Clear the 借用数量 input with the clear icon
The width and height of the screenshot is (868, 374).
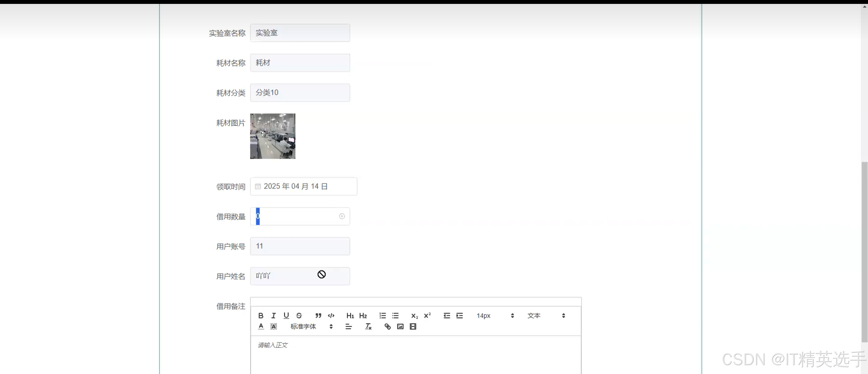point(342,216)
